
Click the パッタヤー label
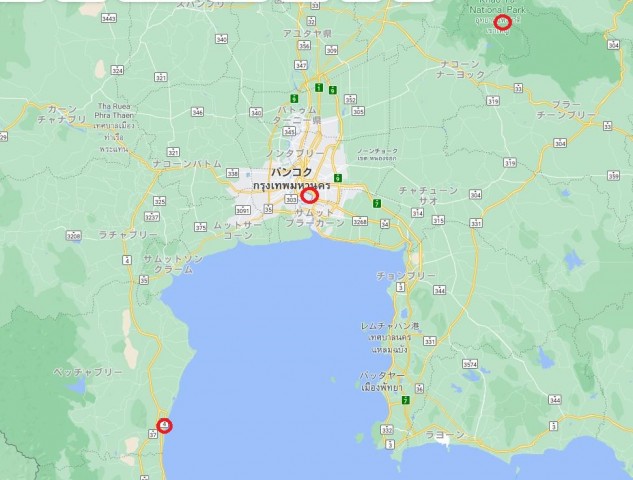[x=382, y=375]
